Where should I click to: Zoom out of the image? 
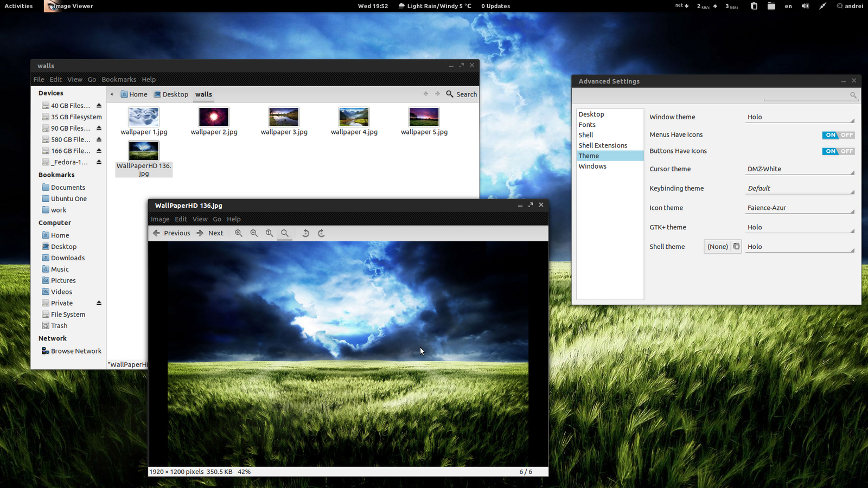coord(254,233)
